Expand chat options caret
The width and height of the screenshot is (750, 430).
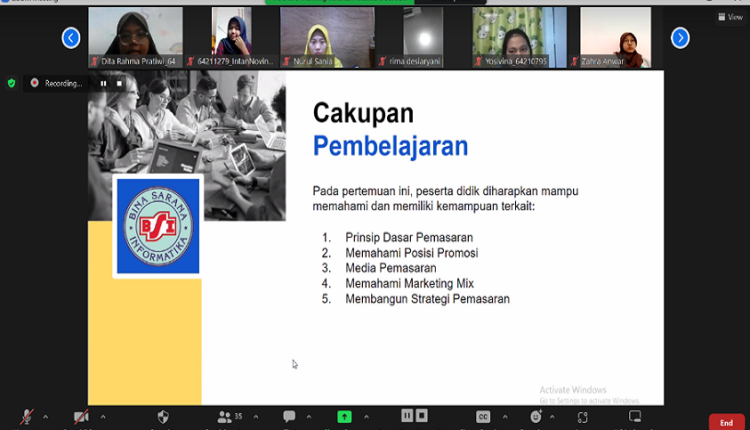(309, 417)
